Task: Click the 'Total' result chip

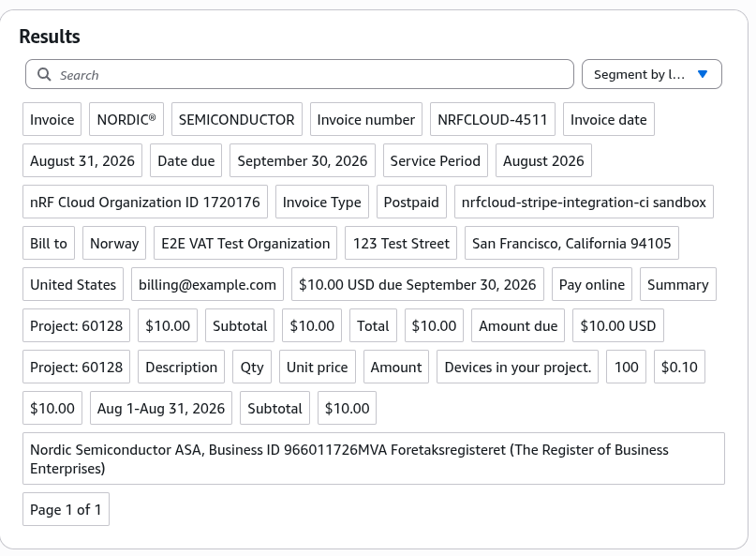Action: (x=373, y=325)
